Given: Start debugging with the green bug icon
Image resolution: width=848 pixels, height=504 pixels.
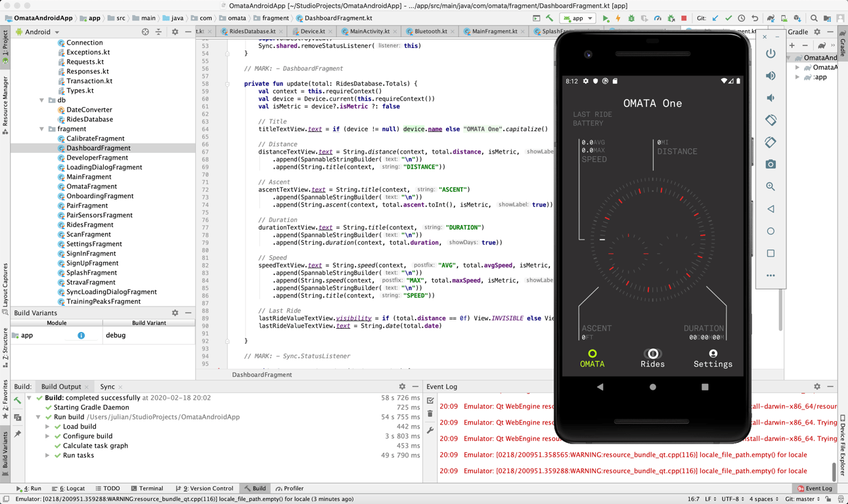Looking at the screenshot, I should pyautogui.click(x=631, y=18).
